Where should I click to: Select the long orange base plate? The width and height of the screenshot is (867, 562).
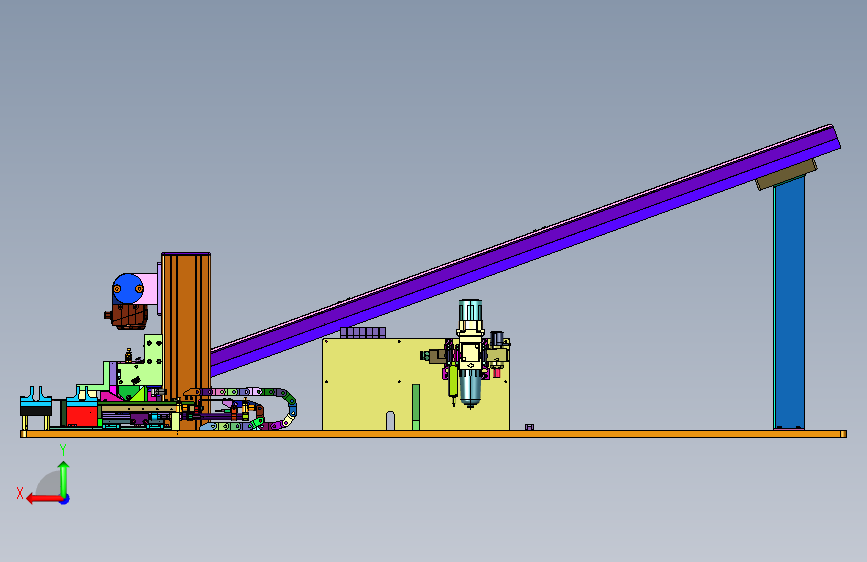[x=434, y=434]
